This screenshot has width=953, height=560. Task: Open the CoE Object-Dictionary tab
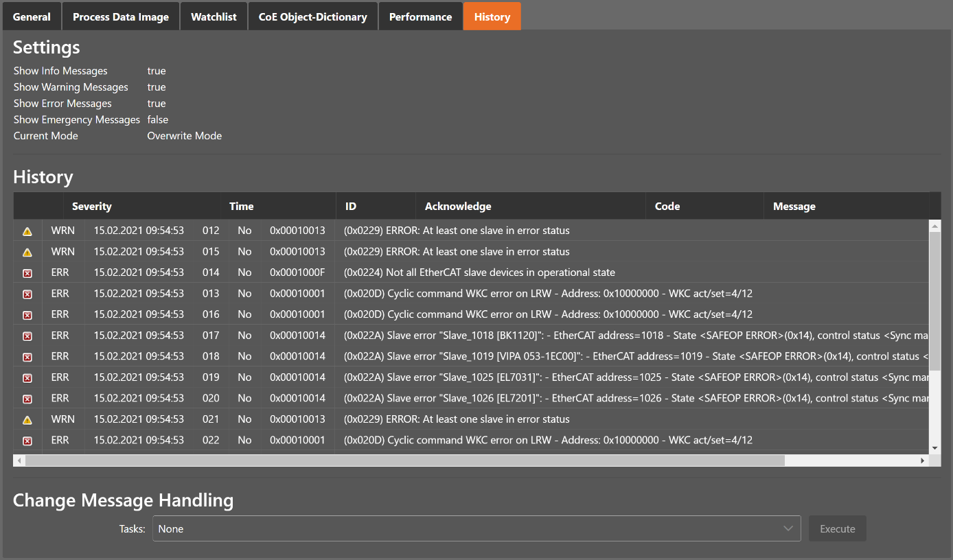312,16
